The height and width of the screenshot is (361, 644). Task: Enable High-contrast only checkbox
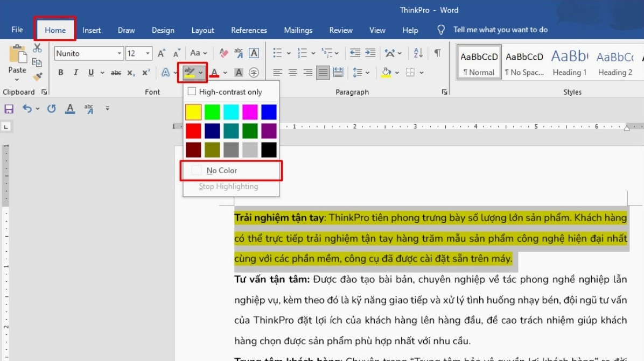[191, 91]
